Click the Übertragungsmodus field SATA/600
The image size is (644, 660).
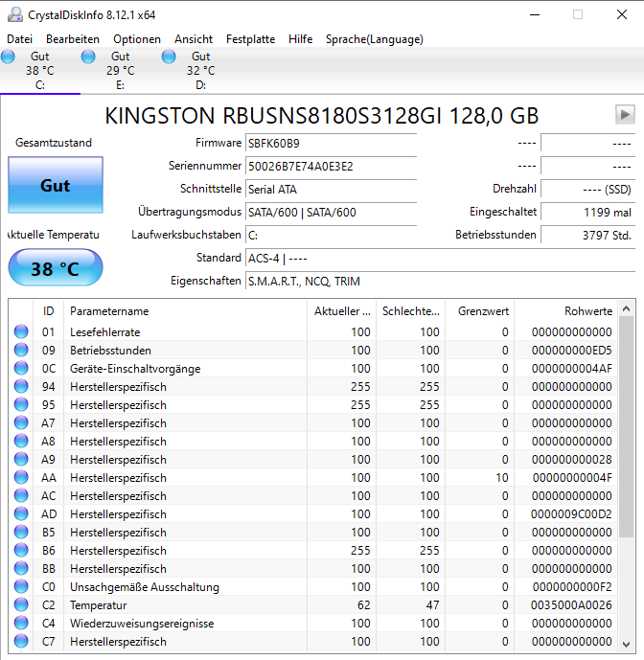tap(331, 212)
